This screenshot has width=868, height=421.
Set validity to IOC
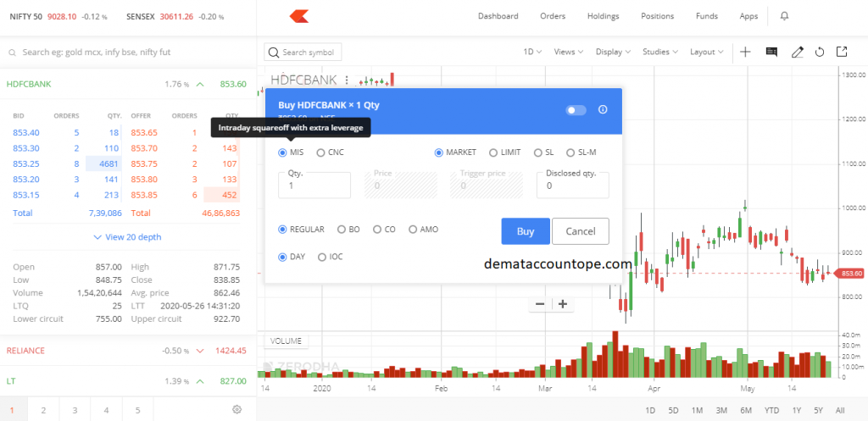[322, 257]
